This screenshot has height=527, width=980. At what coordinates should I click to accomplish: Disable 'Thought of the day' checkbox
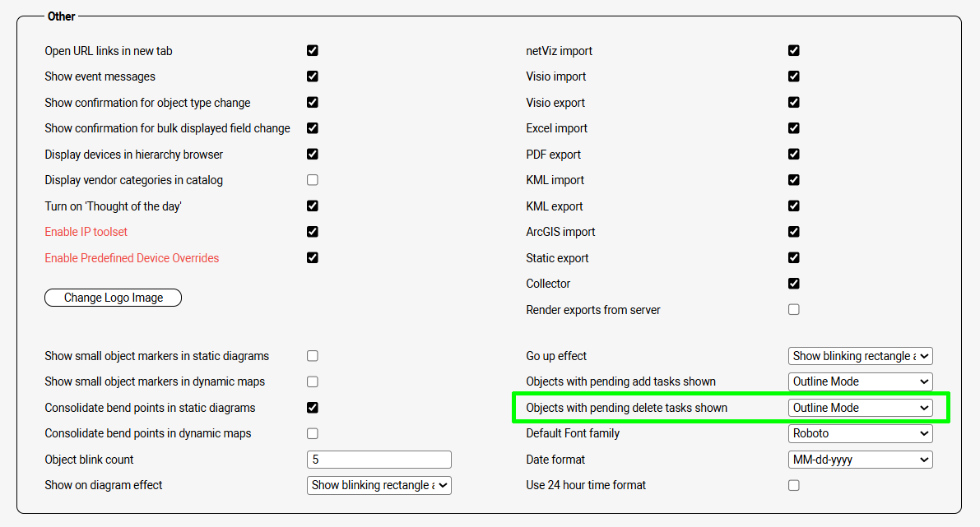coord(313,206)
